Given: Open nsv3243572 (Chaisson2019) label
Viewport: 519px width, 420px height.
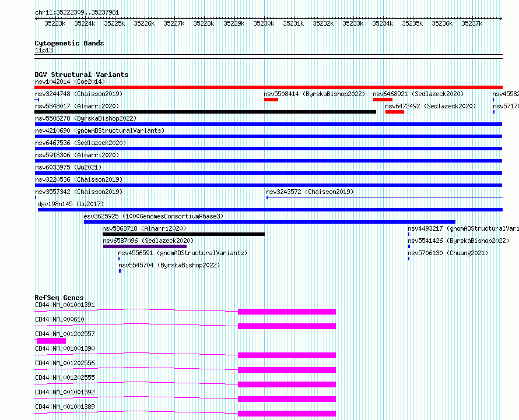Looking at the screenshot, I should click(x=310, y=192).
